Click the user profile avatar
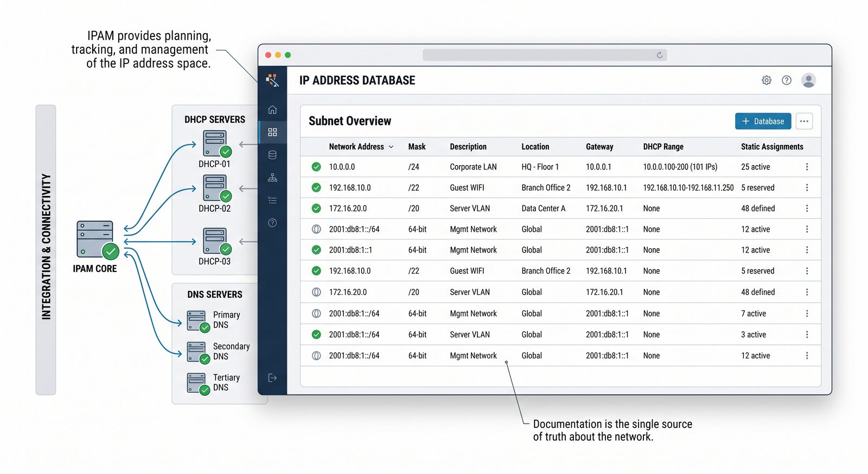 pos(808,80)
